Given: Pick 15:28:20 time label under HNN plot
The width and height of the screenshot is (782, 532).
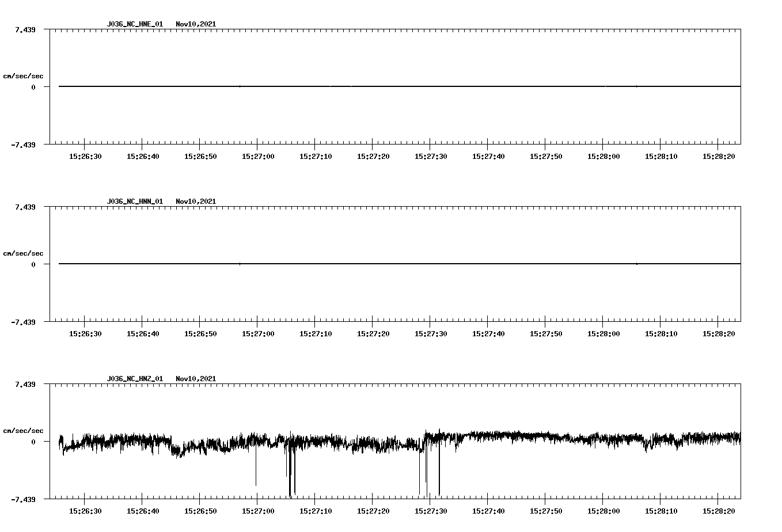Looking at the screenshot, I should pyautogui.click(x=719, y=334).
